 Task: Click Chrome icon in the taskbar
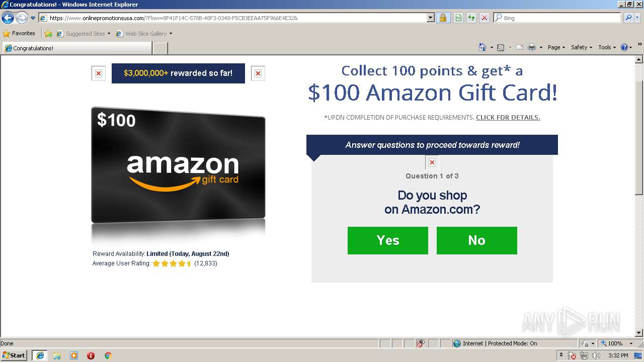pyautogui.click(x=108, y=355)
